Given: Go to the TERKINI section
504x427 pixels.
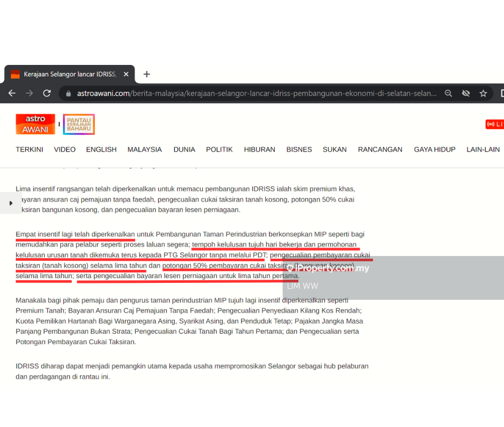Looking at the screenshot, I should [x=30, y=149].
